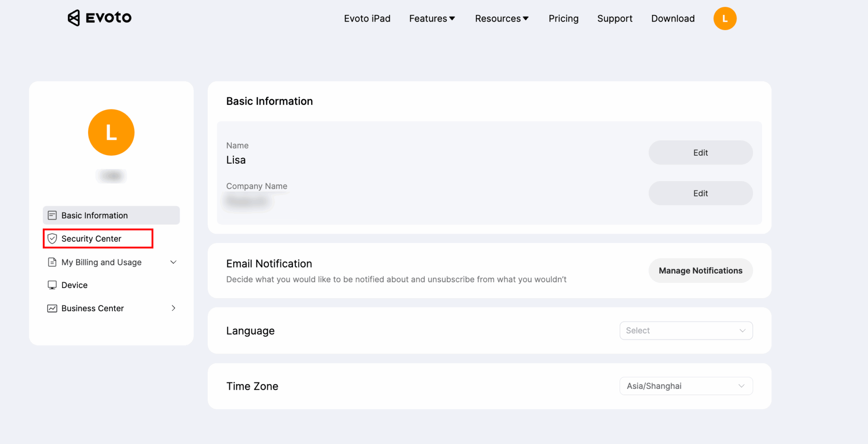Open the Time Zone dropdown showing Asia/Shanghai
The width and height of the screenshot is (868, 444).
(686, 386)
